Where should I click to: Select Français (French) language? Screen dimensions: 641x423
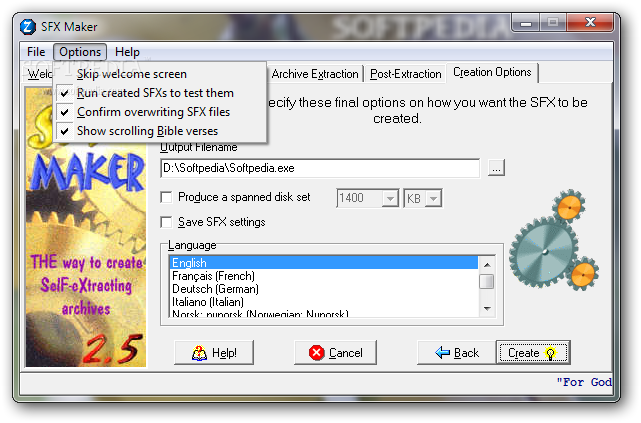click(x=323, y=276)
